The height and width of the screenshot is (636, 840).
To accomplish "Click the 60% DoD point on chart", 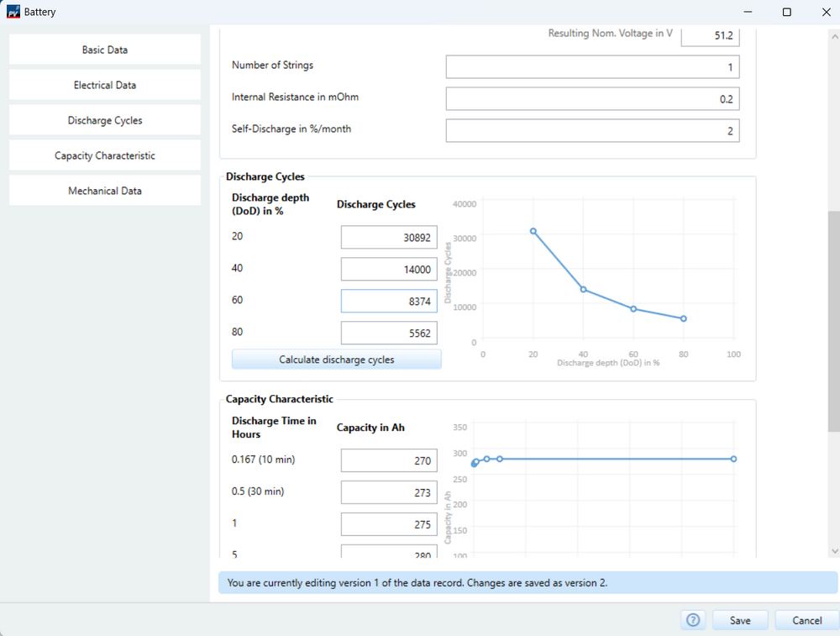I will coord(633,309).
